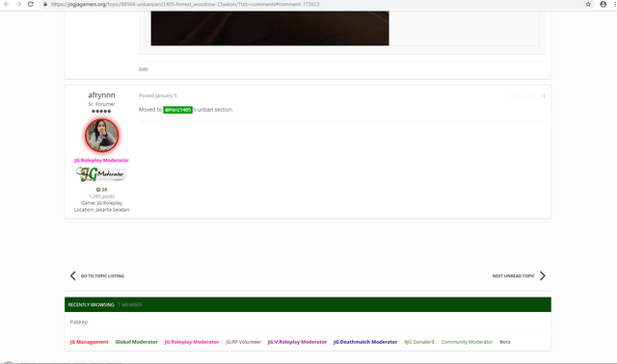This screenshot has width=617, height=364.
Task: Click JG:Roleplay Moderator under afrynnn's avatar
Action: (101, 161)
